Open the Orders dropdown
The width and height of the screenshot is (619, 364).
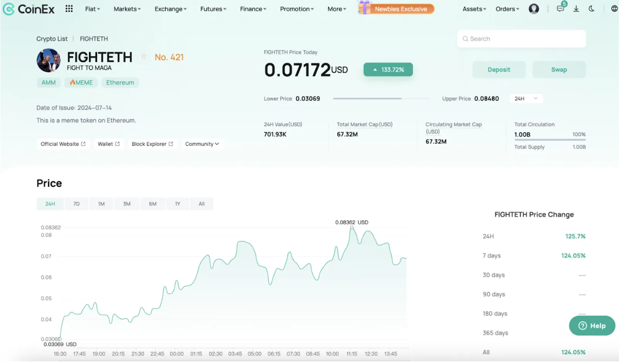pyautogui.click(x=507, y=9)
